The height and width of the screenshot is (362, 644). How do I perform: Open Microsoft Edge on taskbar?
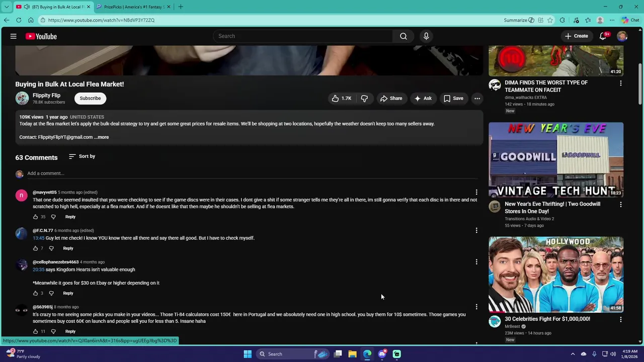point(367,354)
